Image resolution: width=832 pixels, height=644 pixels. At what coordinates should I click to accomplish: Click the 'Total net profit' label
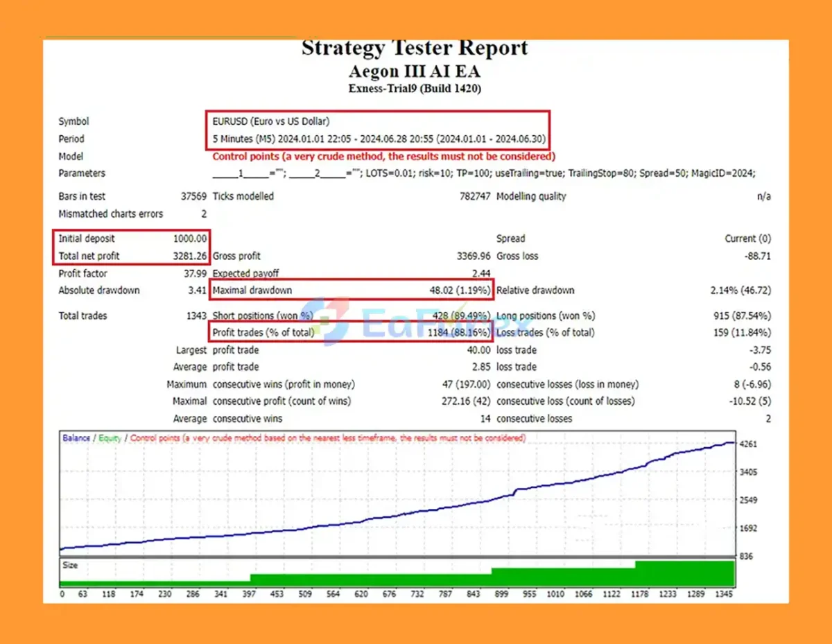[x=89, y=256]
